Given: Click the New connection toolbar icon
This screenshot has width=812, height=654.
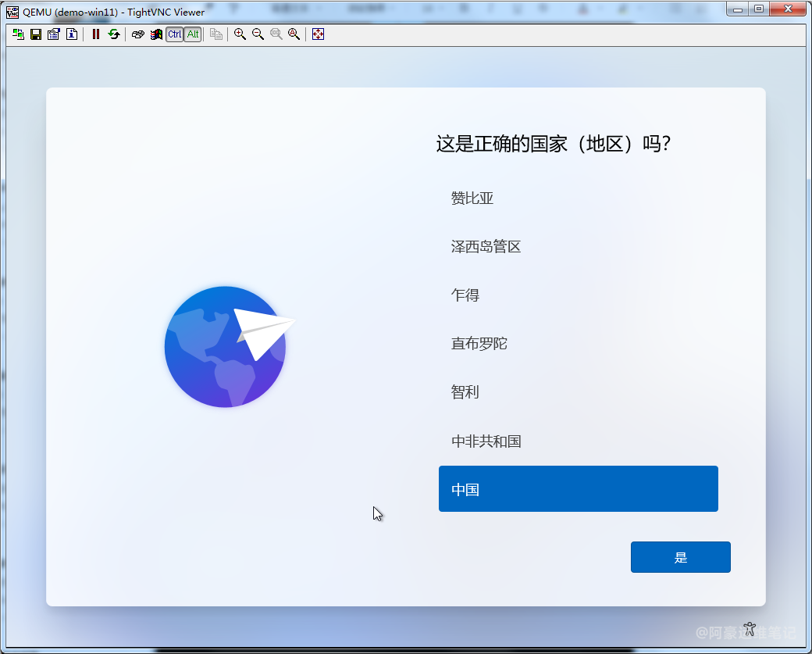Looking at the screenshot, I should click(x=18, y=34).
